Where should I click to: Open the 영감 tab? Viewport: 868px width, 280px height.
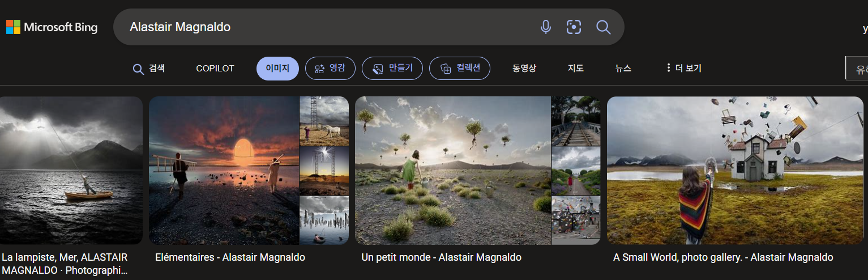(x=330, y=69)
